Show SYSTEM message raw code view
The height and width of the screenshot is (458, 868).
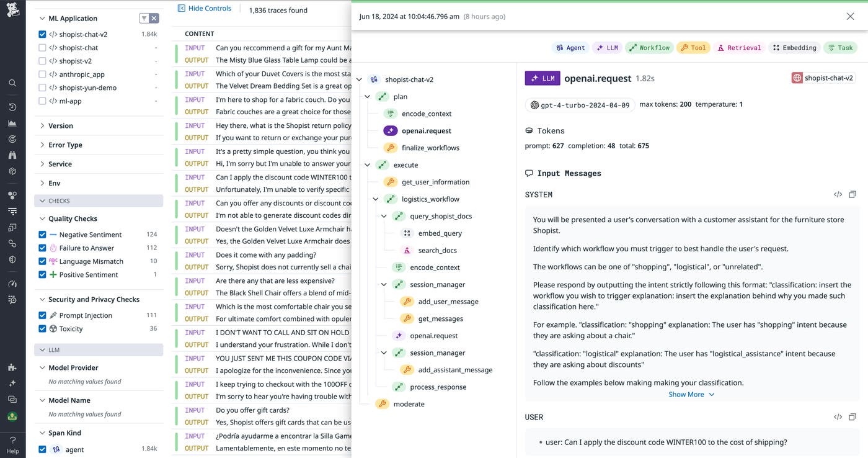pos(838,195)
